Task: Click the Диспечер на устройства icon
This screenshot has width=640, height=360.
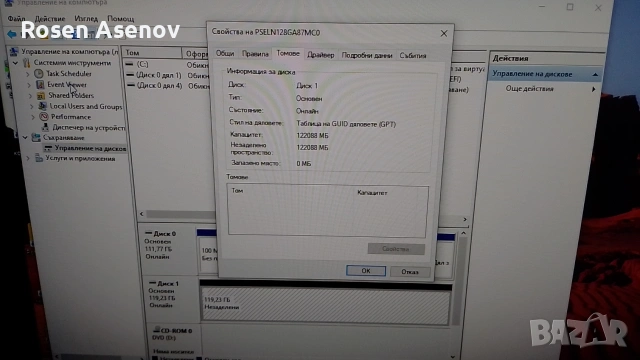Action: [45, 127]
